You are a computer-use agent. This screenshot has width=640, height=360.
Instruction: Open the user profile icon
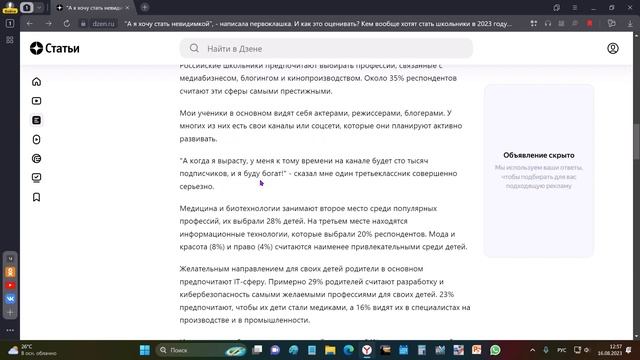(x=612, y=48)
